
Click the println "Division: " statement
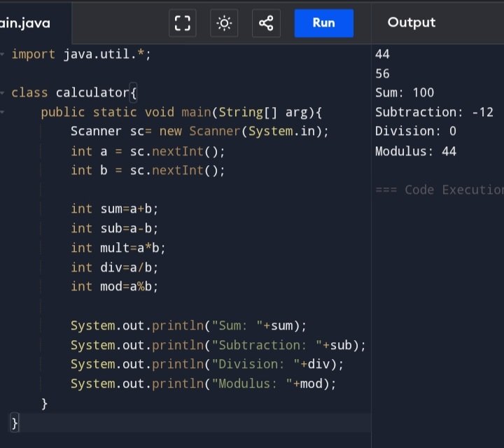(207, 364)
